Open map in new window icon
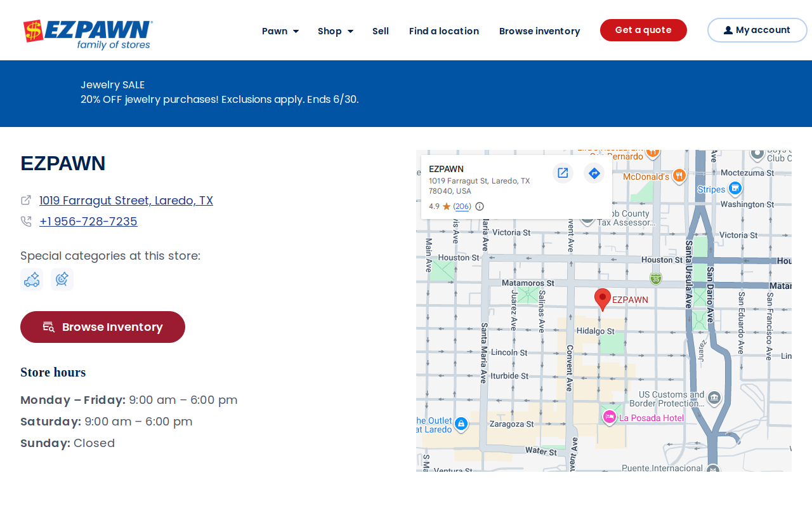The height and width of the screenshot is (508, 812). click(x=563, y=173)
